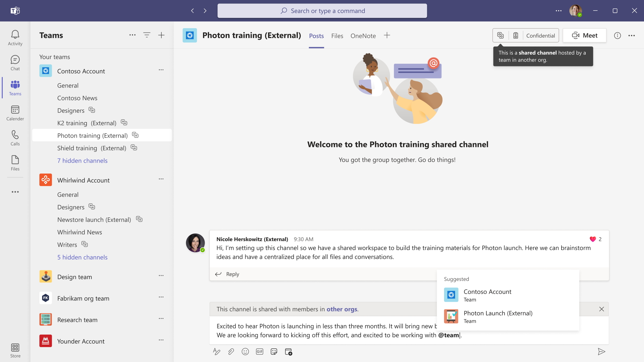Attach a file to the message
Screen dimensions: 644x362
pyautogui.click(x=231, y=351)
